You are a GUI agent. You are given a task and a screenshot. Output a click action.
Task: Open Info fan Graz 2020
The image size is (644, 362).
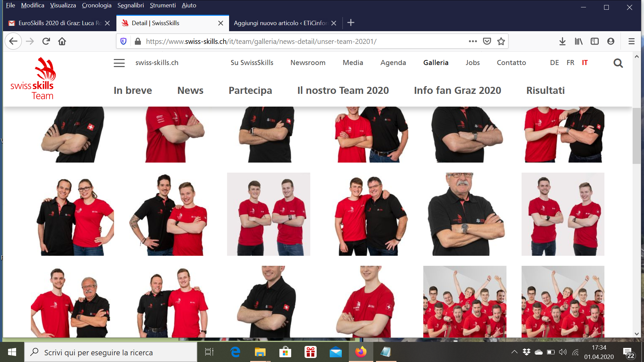(458, 90)
